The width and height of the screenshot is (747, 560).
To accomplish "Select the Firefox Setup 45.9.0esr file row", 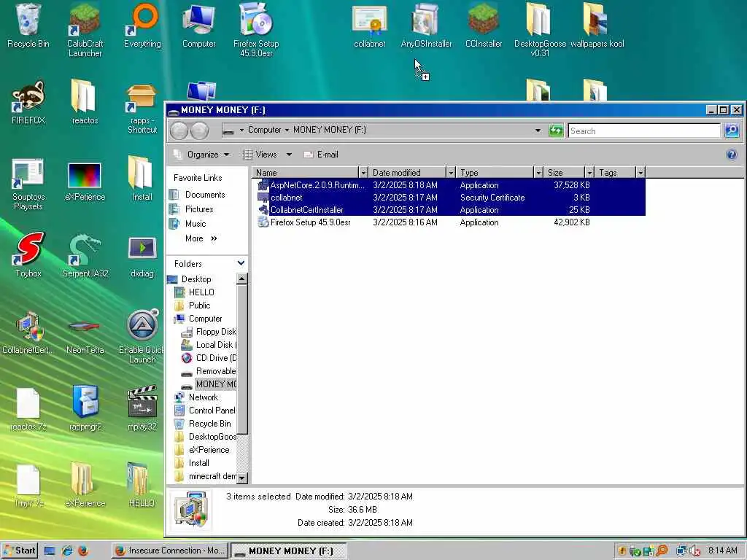I will click(451, 222).
